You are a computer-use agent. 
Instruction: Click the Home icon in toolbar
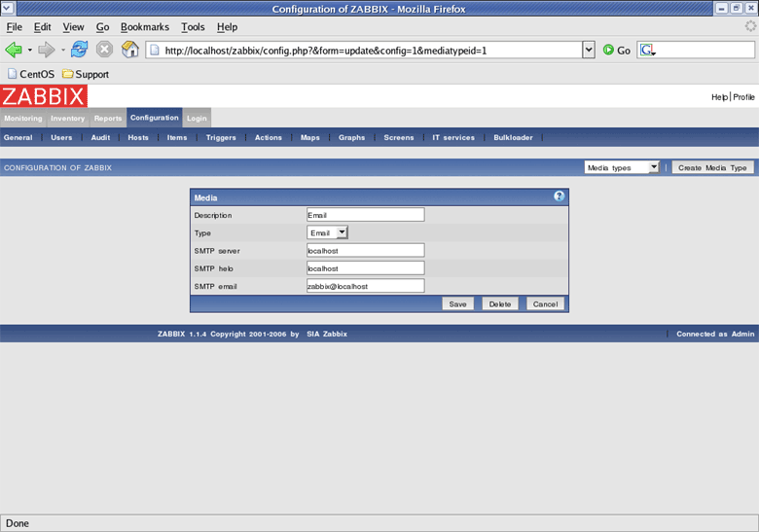click(129, 50)
